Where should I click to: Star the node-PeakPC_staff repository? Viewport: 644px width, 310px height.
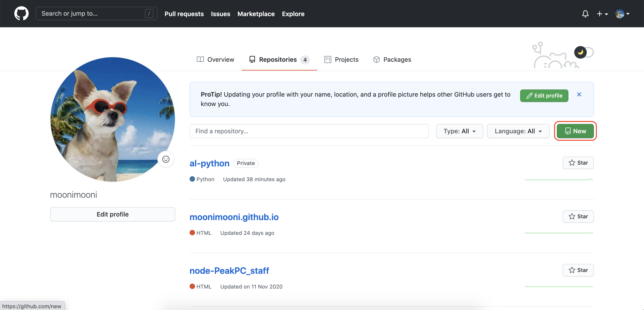[x=578, y=270]
